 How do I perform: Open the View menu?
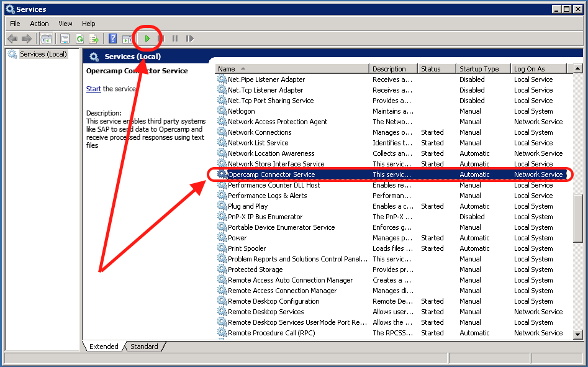click(65, 24)
